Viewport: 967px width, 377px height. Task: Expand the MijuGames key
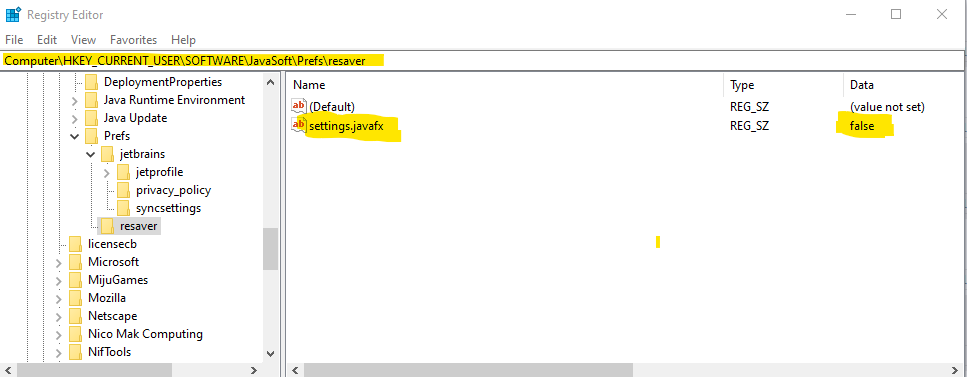point(59,281)
